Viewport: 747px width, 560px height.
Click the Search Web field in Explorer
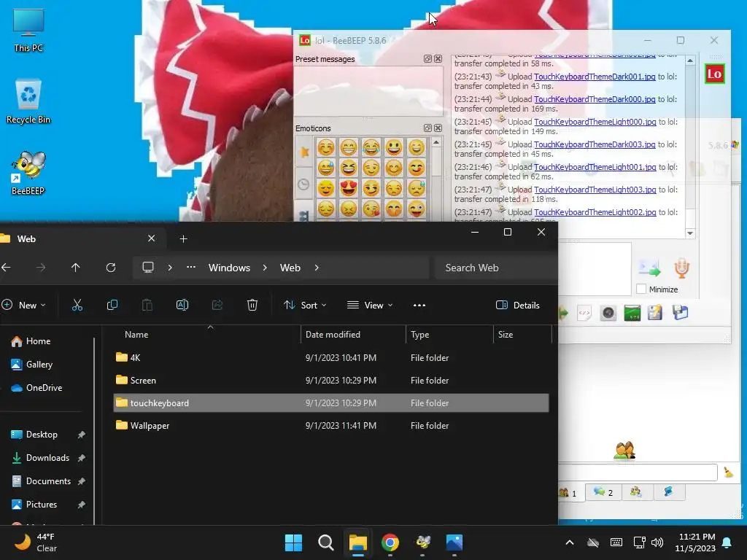click(495, 268)
